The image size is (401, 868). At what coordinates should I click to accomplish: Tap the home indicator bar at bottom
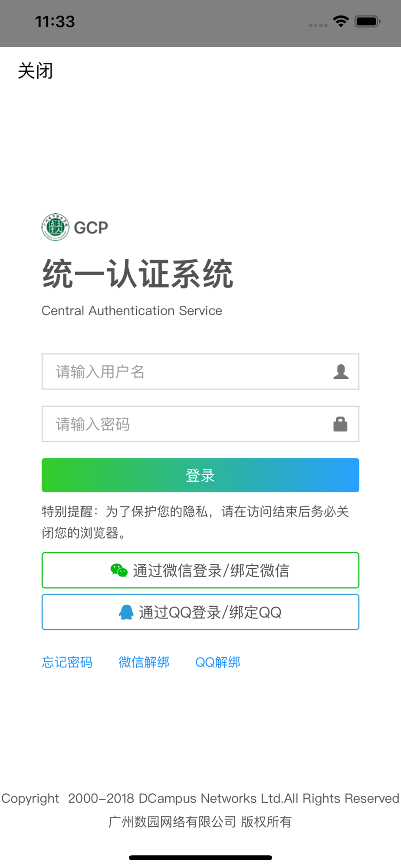click(x=200, y=858)
